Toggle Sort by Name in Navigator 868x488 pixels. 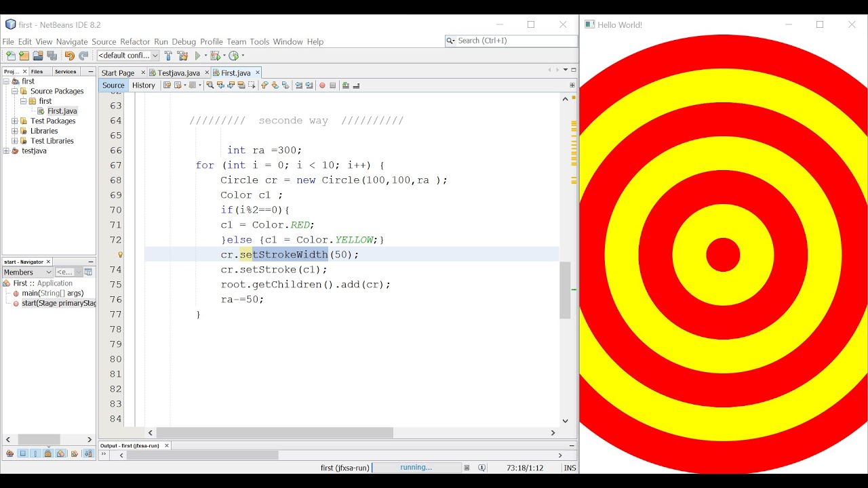pos(88,453)
